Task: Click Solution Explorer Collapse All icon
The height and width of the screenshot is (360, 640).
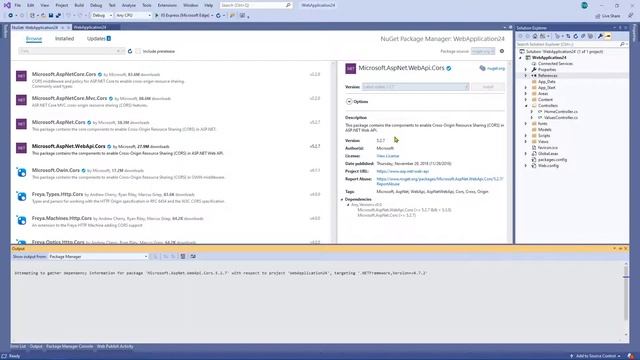Action: tap(583, 36)
